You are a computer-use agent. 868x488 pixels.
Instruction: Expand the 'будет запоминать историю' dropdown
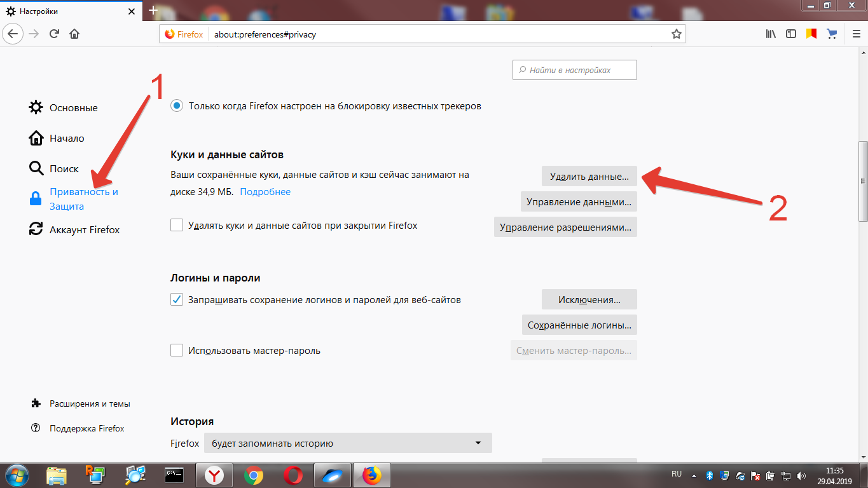(348, 444)
